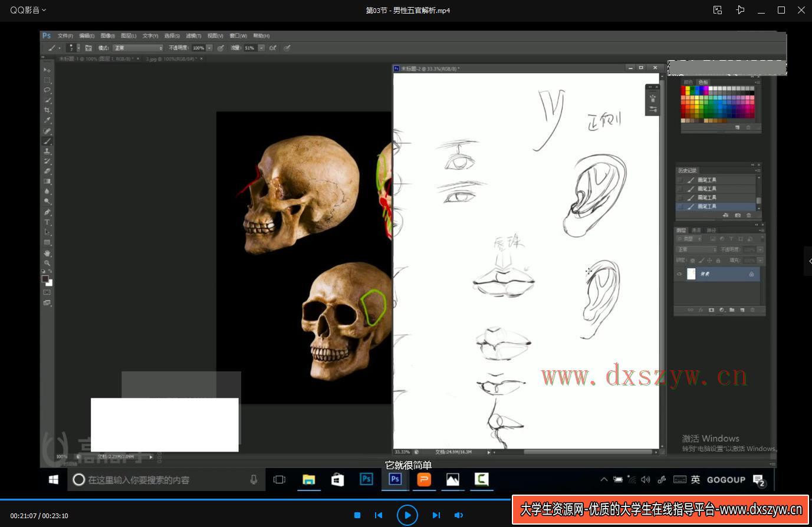This screenshot has width=812, height=527.
Task: Toggle visibility eye of background layer
Action: pyautogui.click(x=679, y=274)
